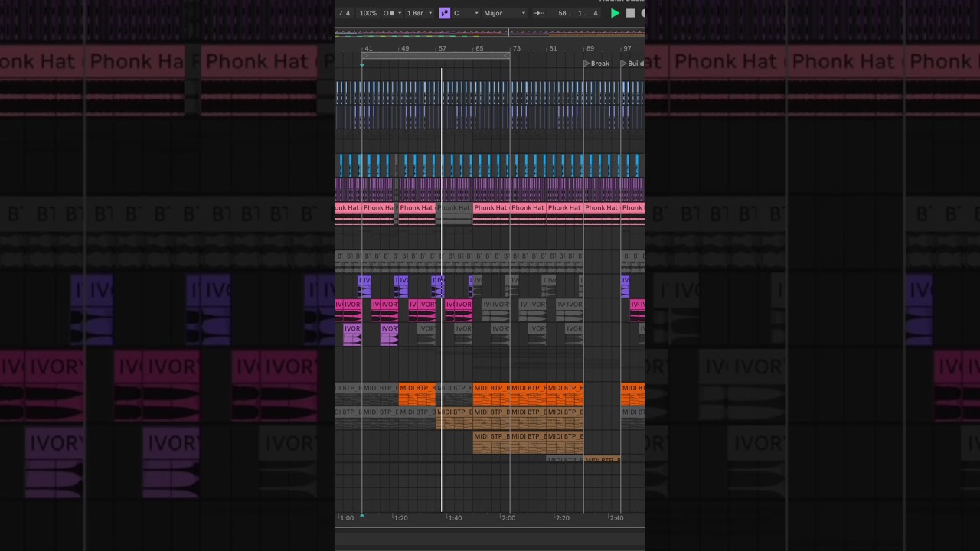
Task: Click the time signature denominator 4
Action: [x=348, y=13]
